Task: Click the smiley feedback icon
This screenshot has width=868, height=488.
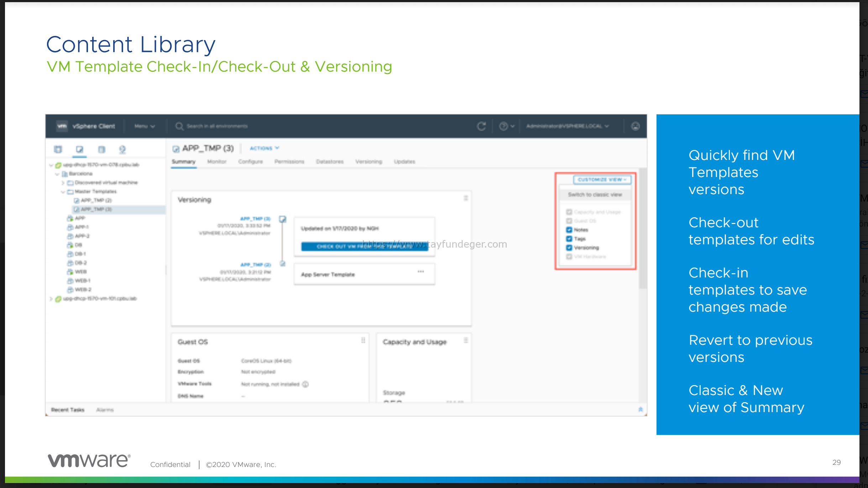Action: tap(636, 126)
